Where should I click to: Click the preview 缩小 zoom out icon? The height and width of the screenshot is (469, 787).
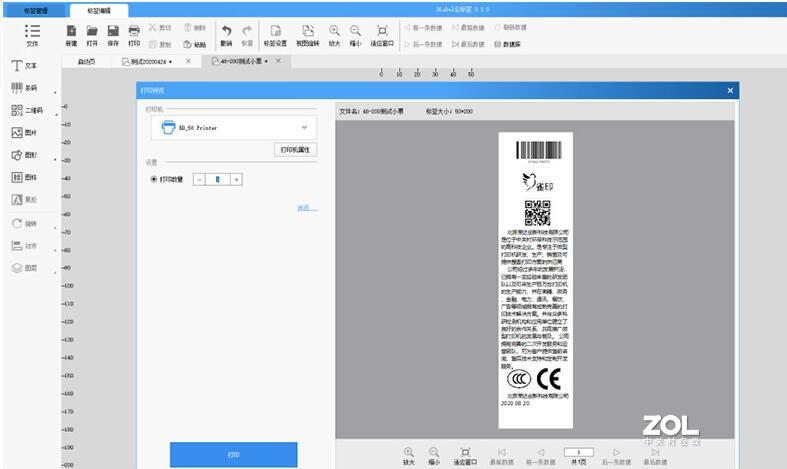pos(434,452)
